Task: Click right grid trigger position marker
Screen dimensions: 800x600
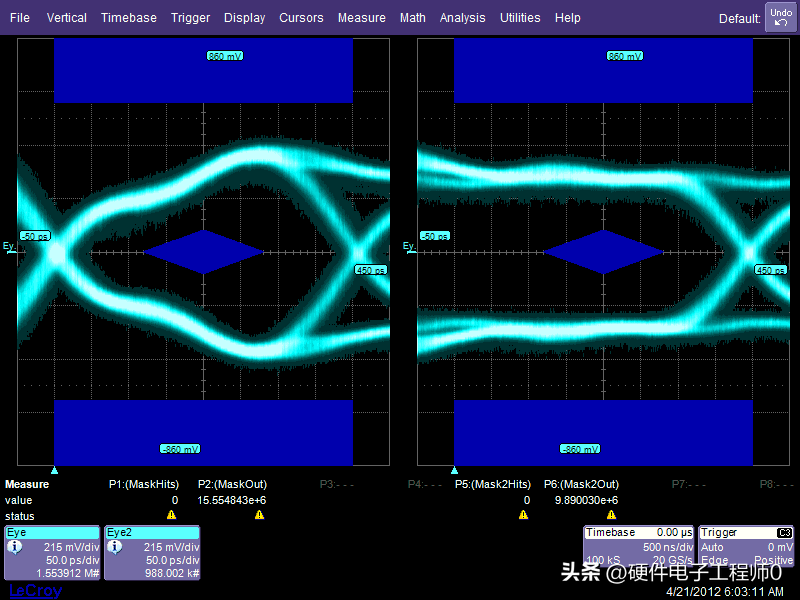Action: pos(455,470)
